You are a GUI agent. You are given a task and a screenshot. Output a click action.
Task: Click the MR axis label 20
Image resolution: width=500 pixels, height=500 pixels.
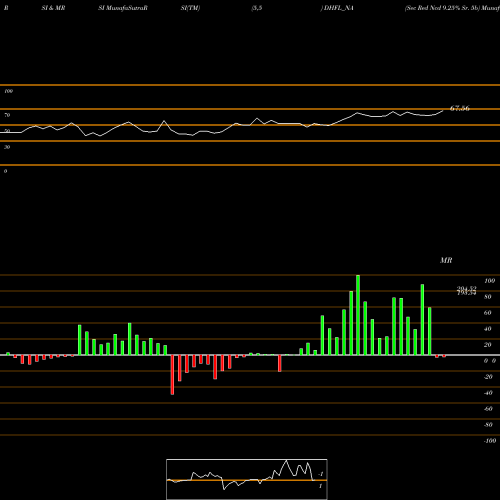click(488, 345)
